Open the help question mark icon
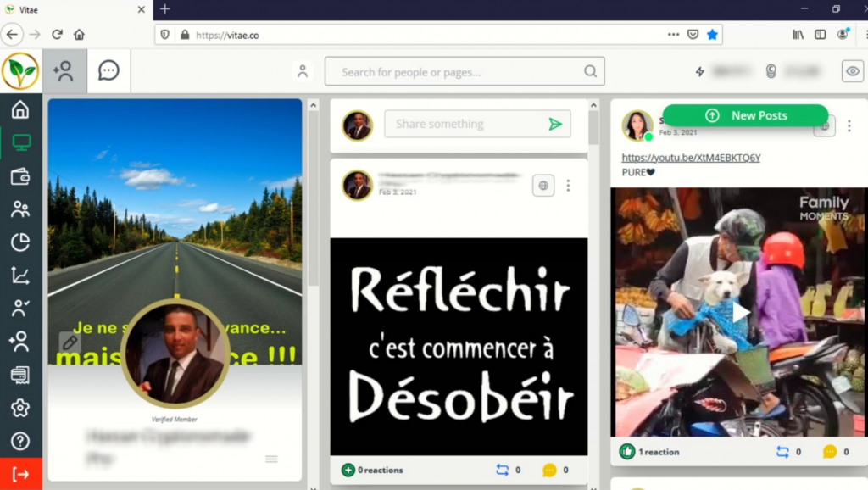The width and height of the screenshot is (868, 490). [20, 441]
